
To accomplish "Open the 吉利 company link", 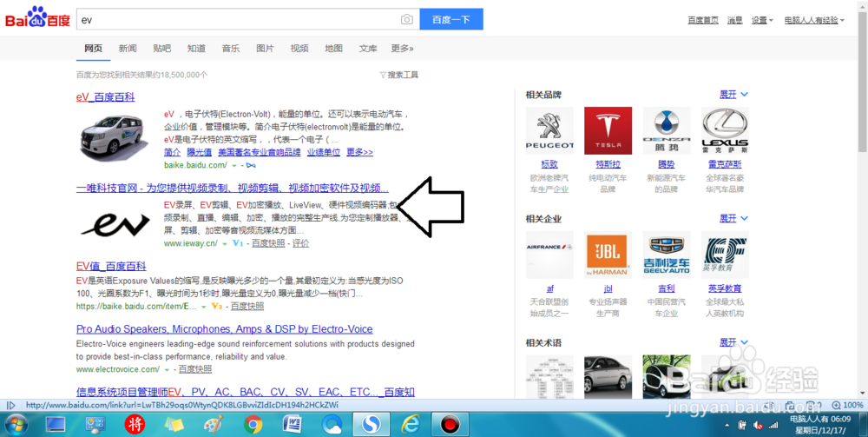I will 667,288.
